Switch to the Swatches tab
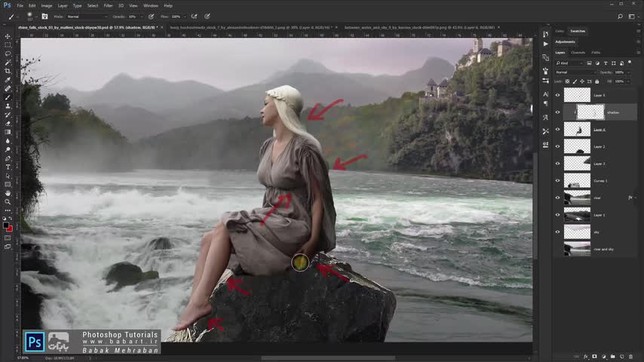The width and height of the screenshot is (644, 362). (578, 31)
